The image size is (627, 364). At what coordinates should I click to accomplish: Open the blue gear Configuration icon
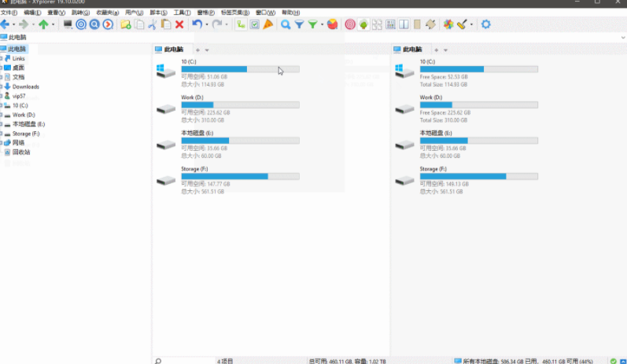coord(485,24)
